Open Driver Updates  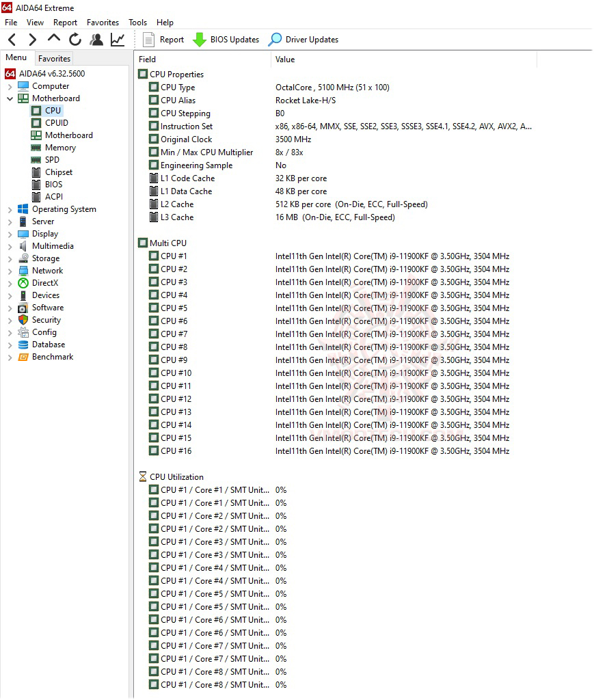303,40
